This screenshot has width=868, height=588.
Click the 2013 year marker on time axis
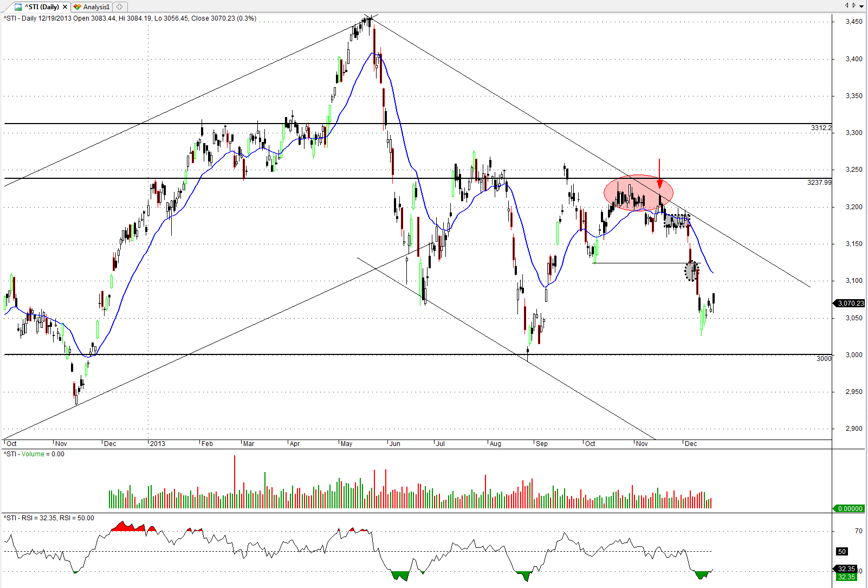click(x=158, y=444)
